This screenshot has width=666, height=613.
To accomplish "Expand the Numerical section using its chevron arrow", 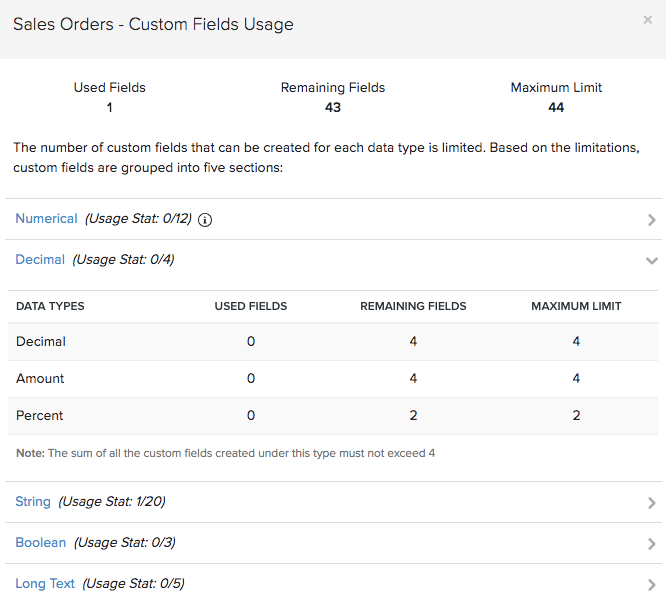I will (x=651, y=220).
